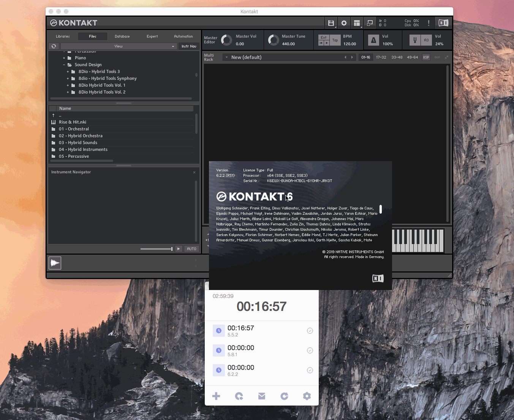
Task: Switch to the Database tab
Action: pyautogui.click(x=122, y=36)
